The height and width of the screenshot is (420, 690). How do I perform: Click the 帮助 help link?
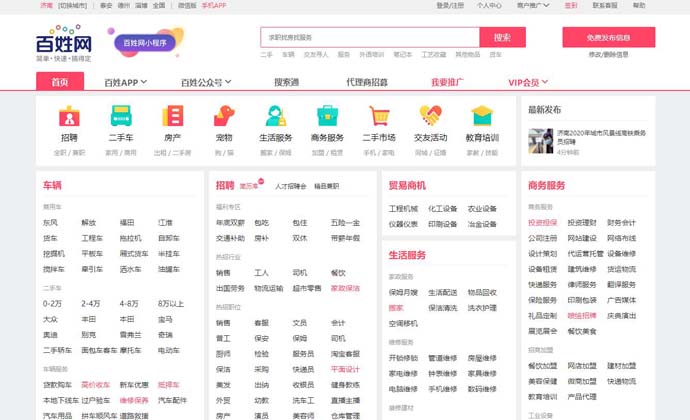(x=639, y=5)
